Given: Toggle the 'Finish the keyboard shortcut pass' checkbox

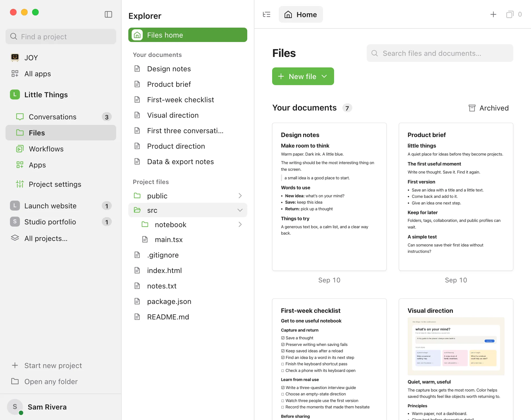Looking at the screenshot, I should [283, 364].
